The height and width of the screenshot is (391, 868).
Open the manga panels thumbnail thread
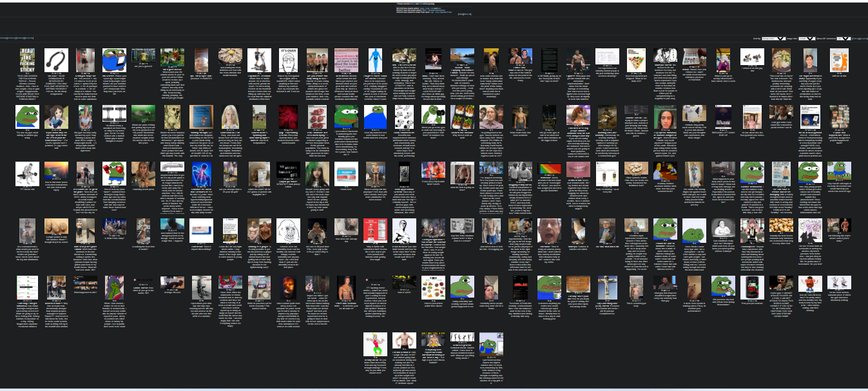pos(404,117)
